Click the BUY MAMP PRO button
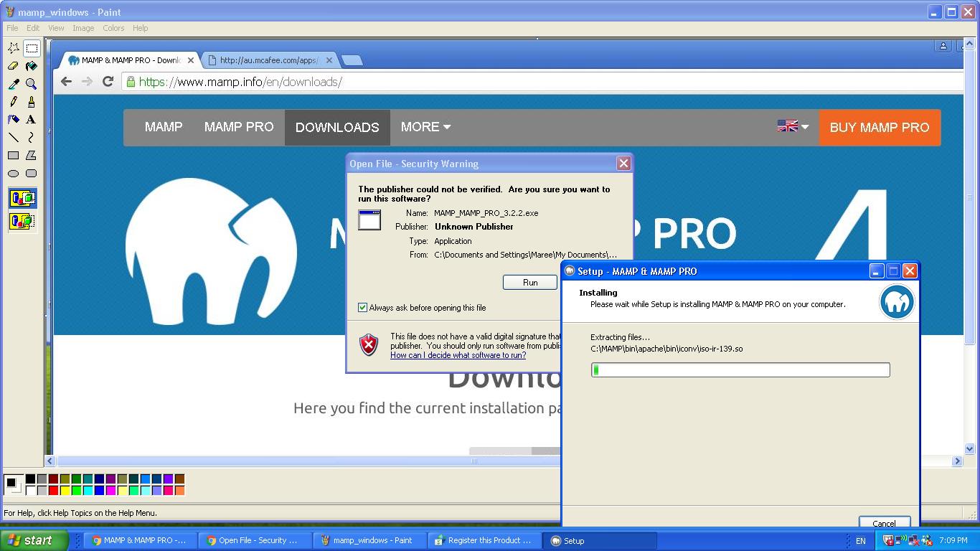The width and height of the screenshot is (980, 551). (x=880, y=128)
